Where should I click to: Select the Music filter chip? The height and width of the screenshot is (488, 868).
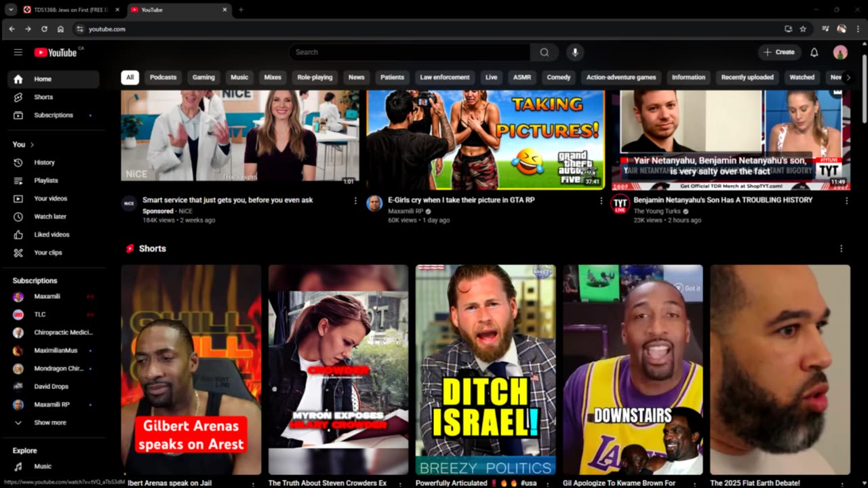tap(239, 77)
